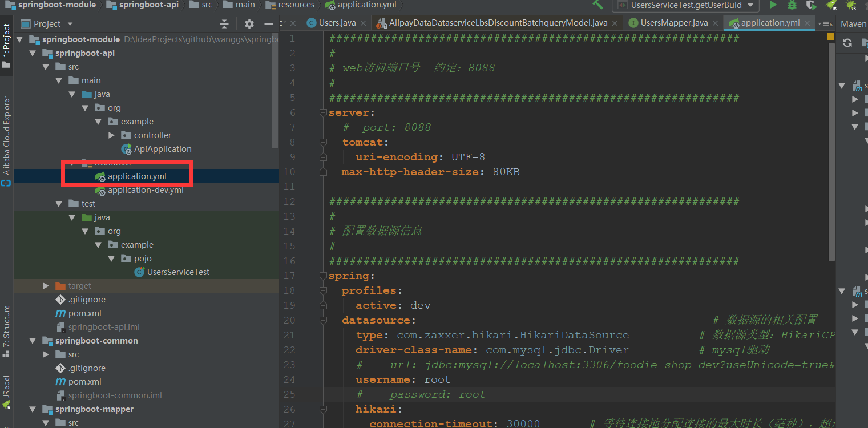The width and height of the screenshot is (868, 428).
Task: Click the Build project hammer icon
Action: click(x=597, y=5)
